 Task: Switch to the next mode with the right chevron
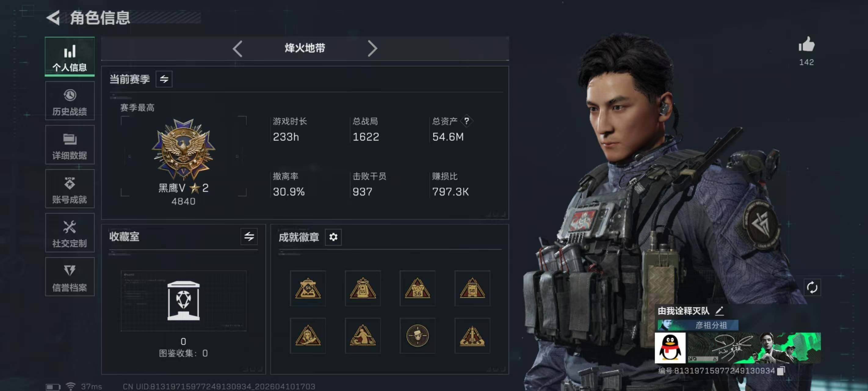[x=372, y=49]
